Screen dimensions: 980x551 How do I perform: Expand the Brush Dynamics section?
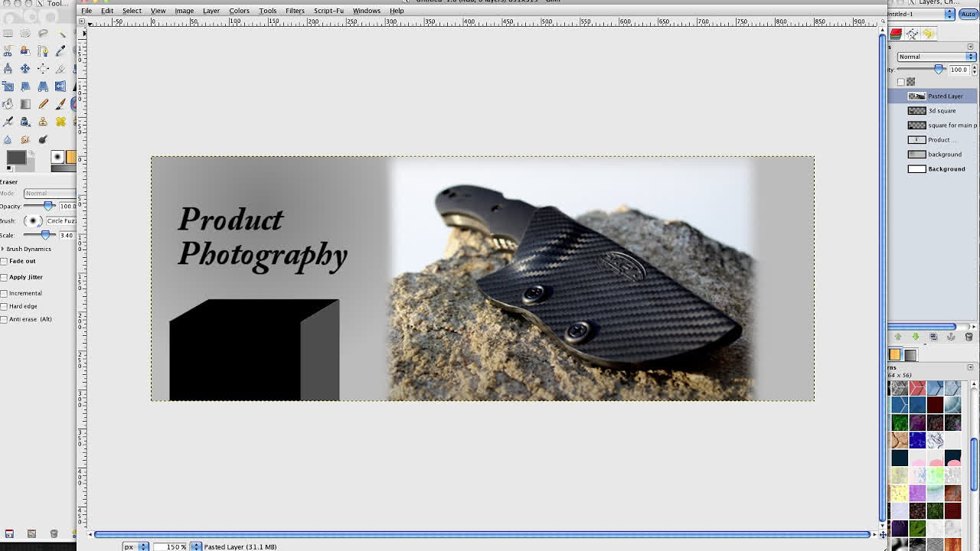coord(3,249)
